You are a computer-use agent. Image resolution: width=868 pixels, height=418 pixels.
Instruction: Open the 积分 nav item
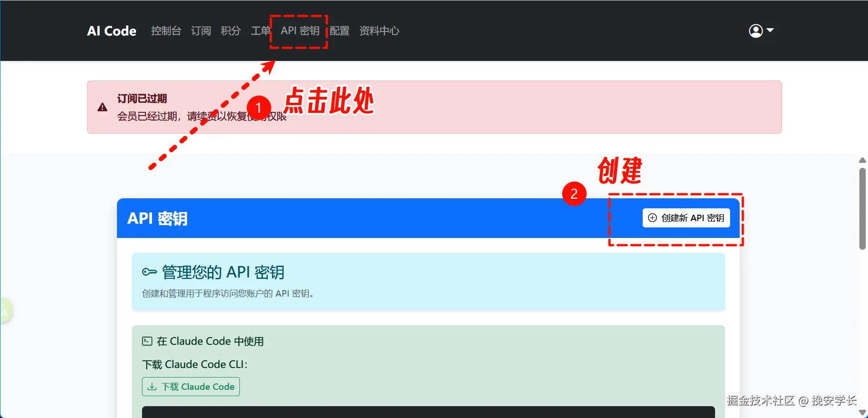click(231, 30)
